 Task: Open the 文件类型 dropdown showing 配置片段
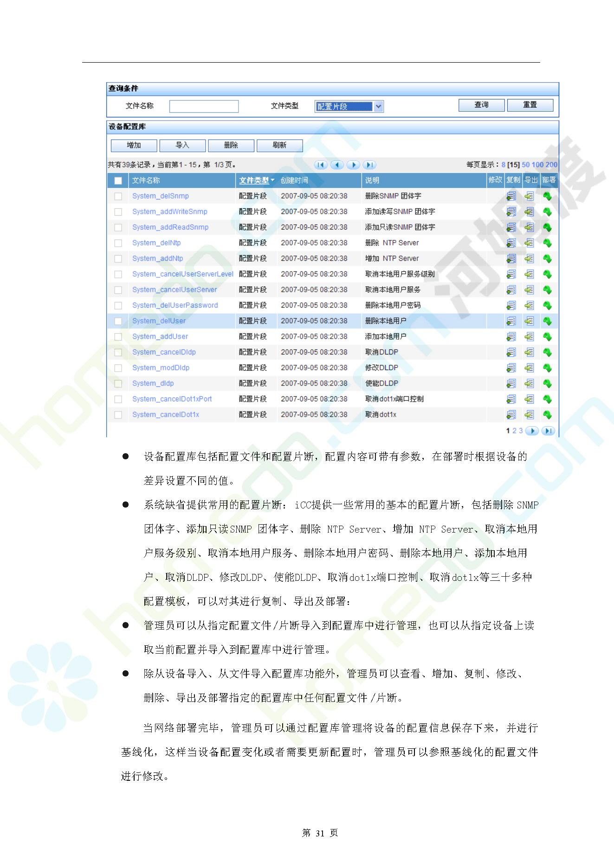[349, 107]
